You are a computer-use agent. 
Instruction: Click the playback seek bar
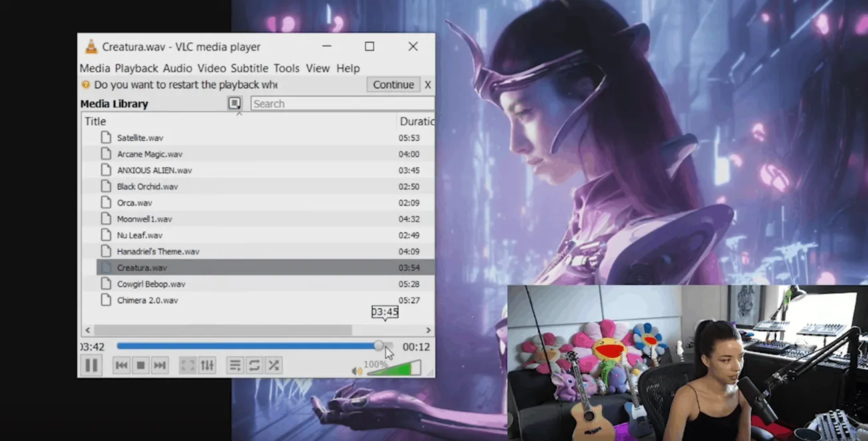click(x=255, y=346)
